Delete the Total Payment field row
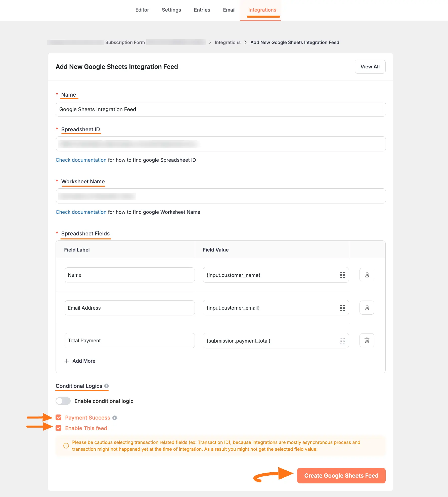The height and width of the screenshot is (497, 448). [x=367, y=340]
